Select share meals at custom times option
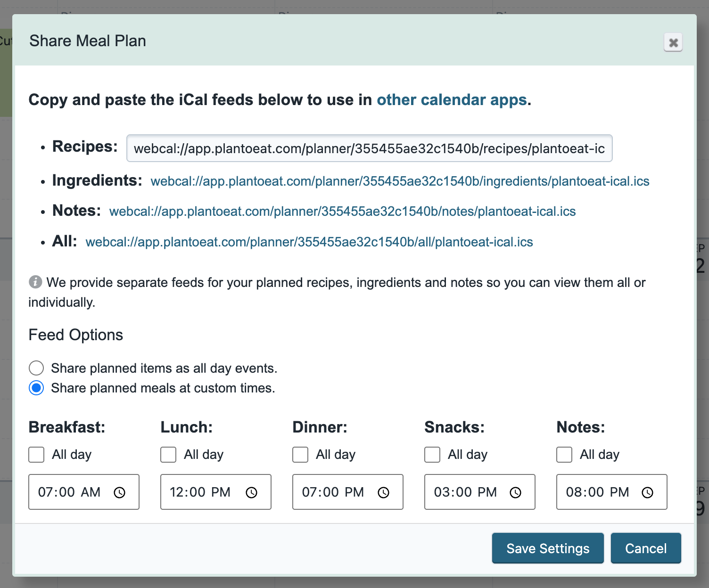 [36, 388]
